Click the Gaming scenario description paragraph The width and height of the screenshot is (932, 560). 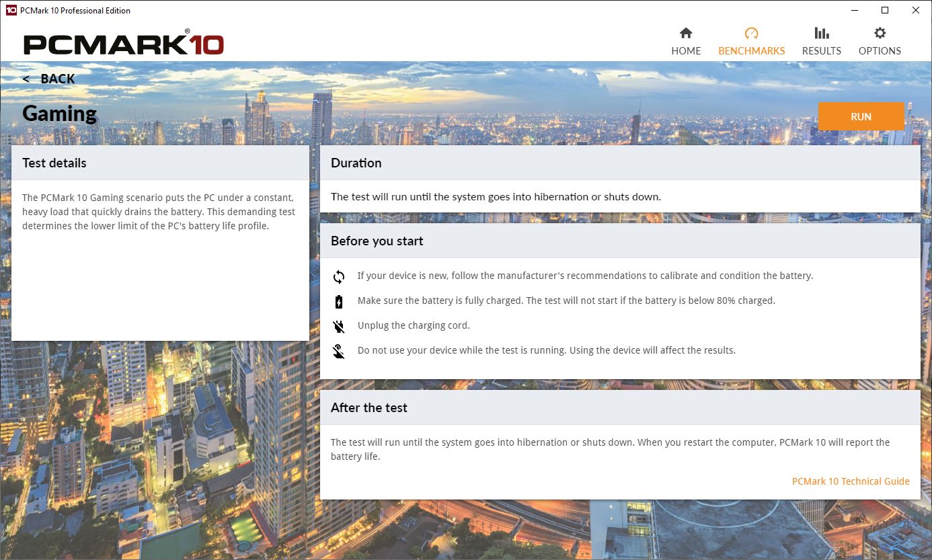coord(159,212)
